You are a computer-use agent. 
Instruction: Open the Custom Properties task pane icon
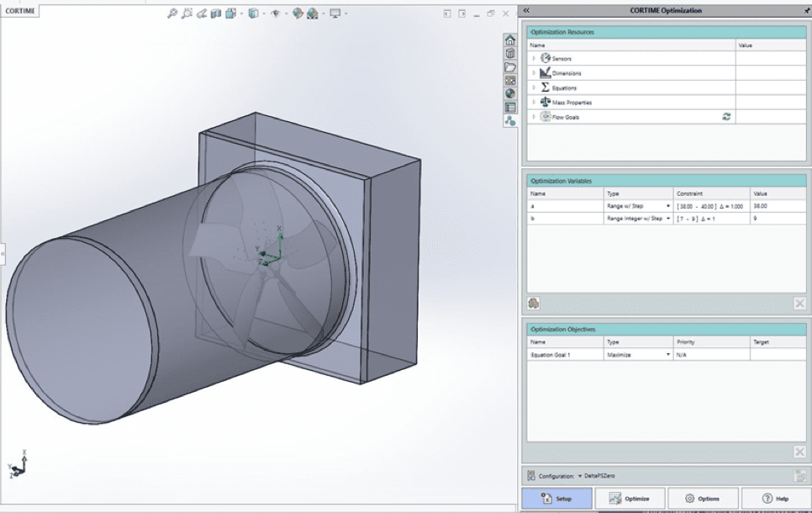pyautogui.click(x=510, y=108)
